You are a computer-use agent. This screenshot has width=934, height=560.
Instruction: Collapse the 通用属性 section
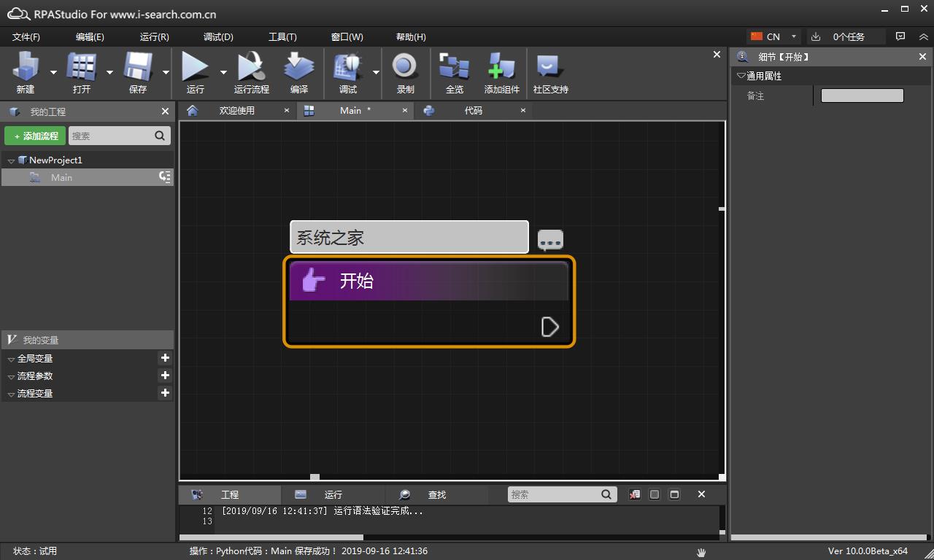pos(741,76)
